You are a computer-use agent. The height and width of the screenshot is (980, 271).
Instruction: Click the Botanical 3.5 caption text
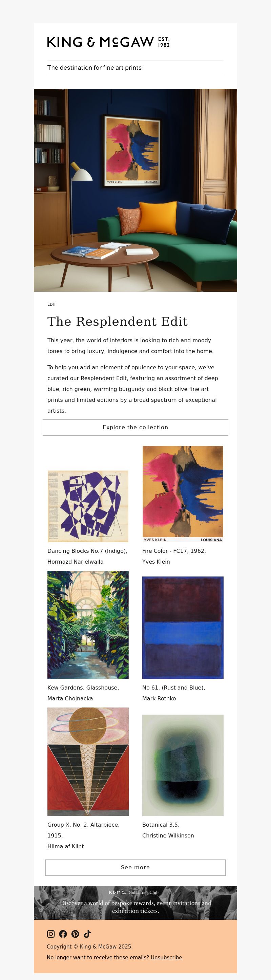(x=161, y=824)
